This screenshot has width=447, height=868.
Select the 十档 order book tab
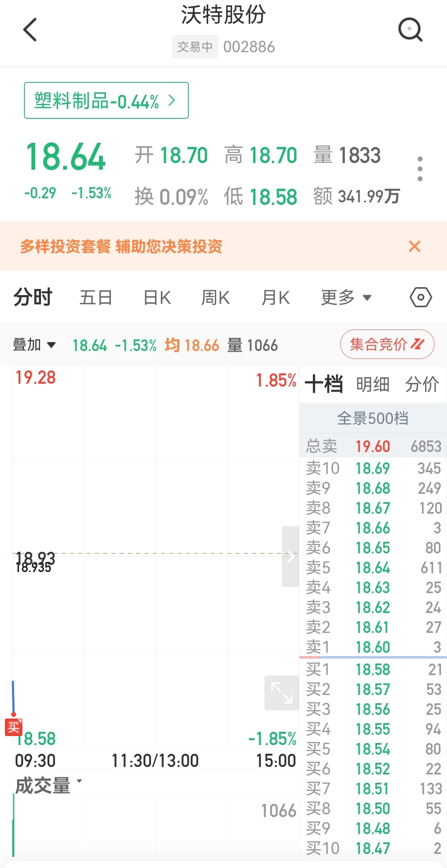(x=324, y=384)
